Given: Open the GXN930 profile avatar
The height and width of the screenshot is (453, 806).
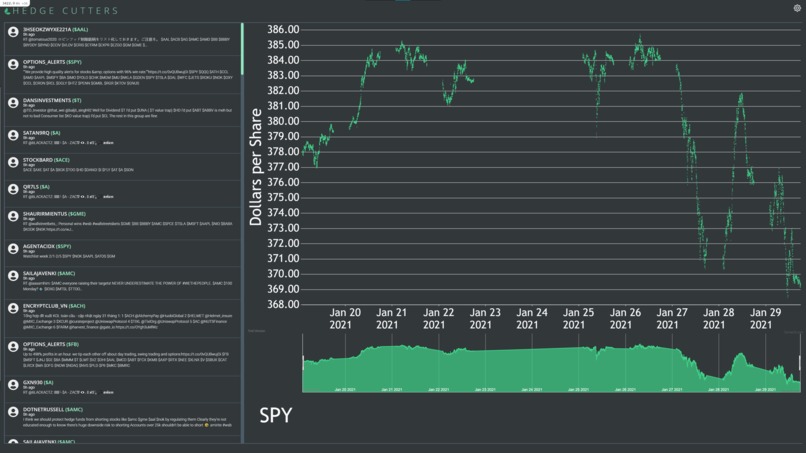Looking at the screenshot, I should (13, 385).
